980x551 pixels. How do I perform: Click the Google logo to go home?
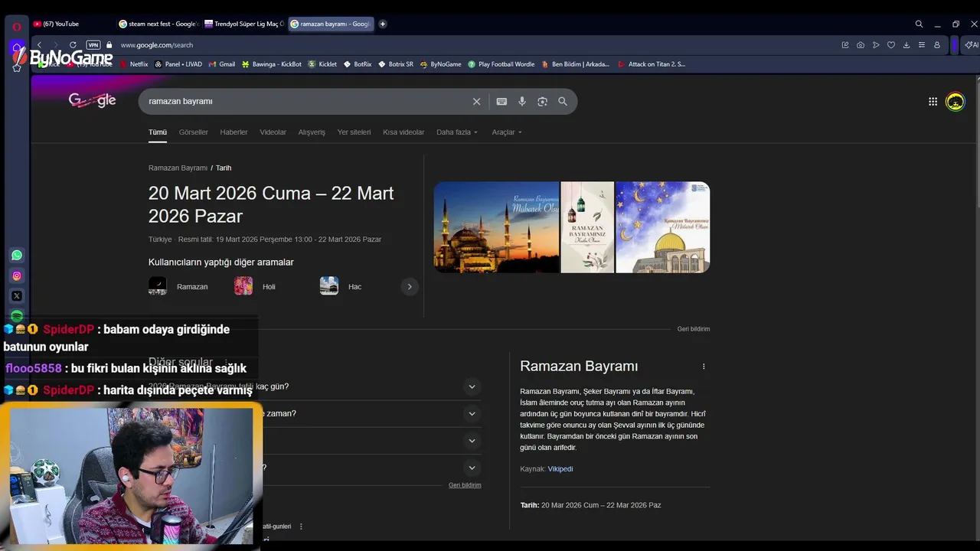tap(92, 100)
